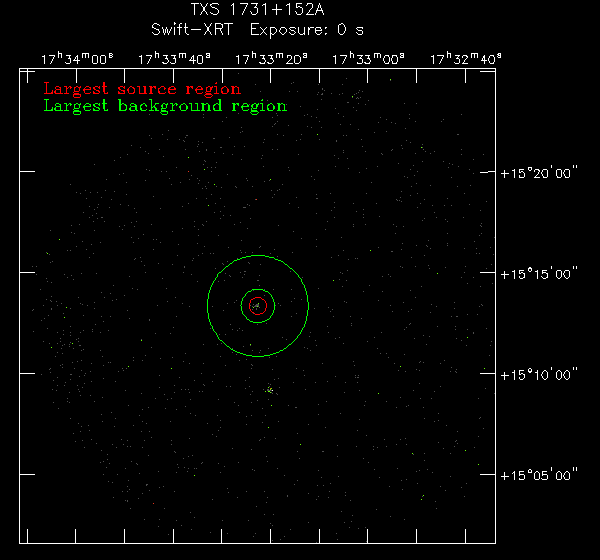Click the declination label +15°20'00"
This screenshot has height=560, width=600.
(x=539, y=173)
